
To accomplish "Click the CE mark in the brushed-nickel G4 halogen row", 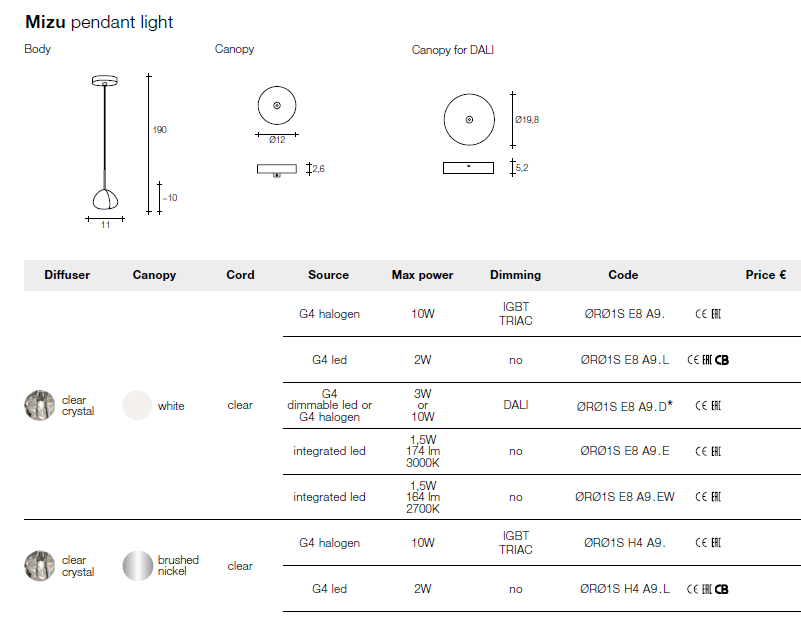I will [701, 543].
